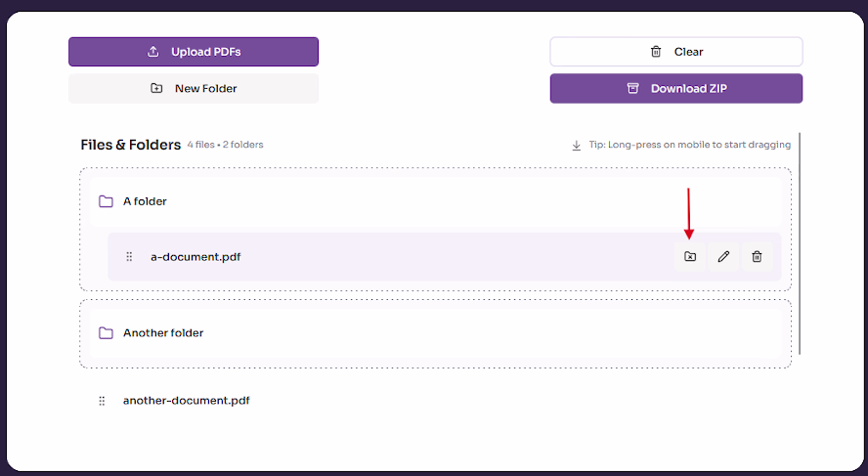Screen dimensions: 868x476
Task: Create a New Folder
Action: [x=194, y=89]
